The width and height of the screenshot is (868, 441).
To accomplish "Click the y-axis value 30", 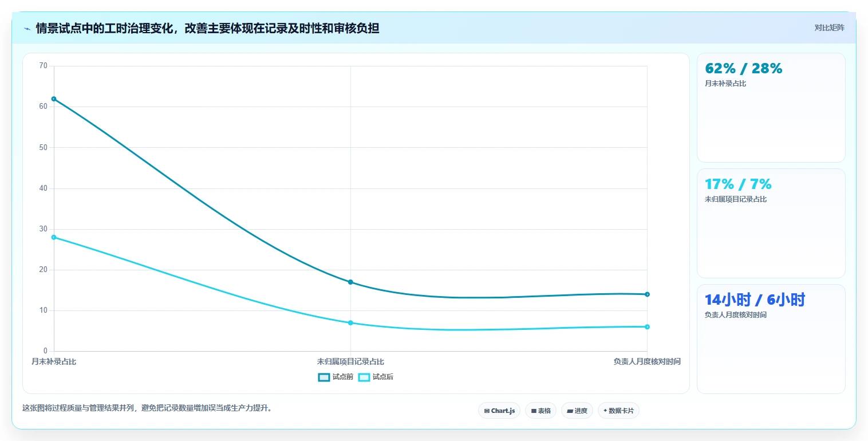I will coord(44,229).
